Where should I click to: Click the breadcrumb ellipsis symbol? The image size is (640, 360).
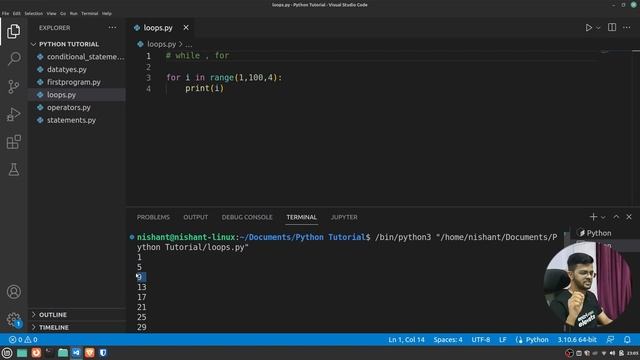[x=189, y=44]
